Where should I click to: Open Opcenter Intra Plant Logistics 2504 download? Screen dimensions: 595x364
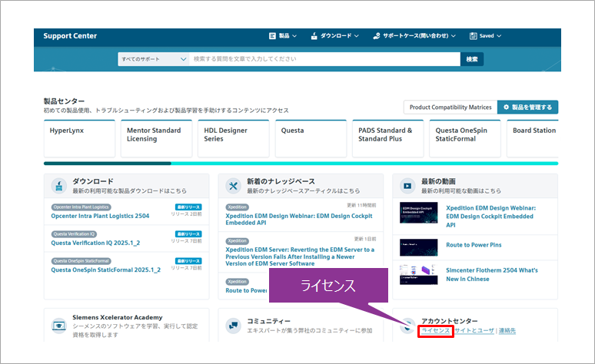(x=100, y=216)
